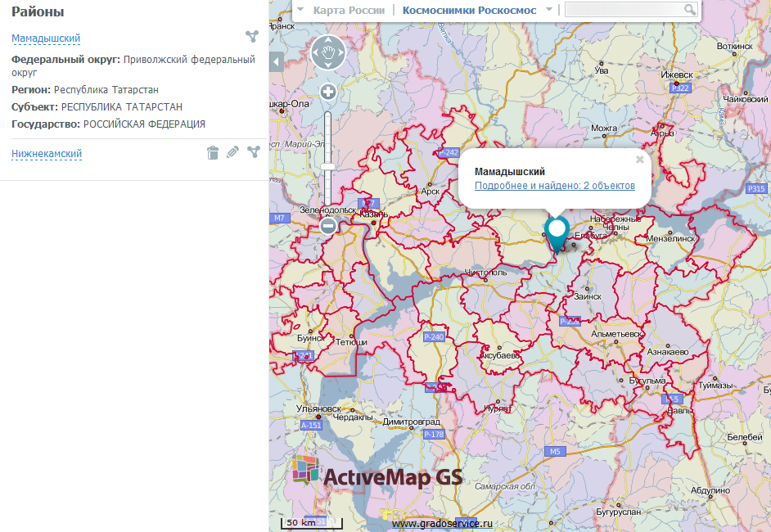771x532 pixels.
Task: Collapse the left sidebar panel
Action: pos(276,62)
